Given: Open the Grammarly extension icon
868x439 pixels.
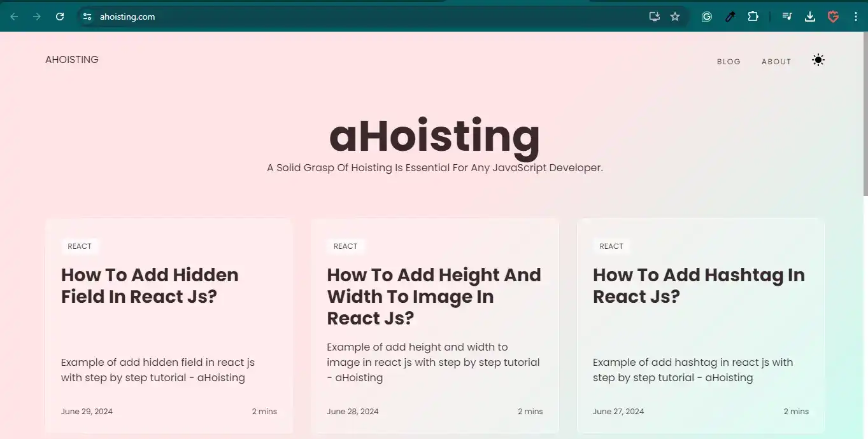Looking at the screenshot, I should 706,17.
